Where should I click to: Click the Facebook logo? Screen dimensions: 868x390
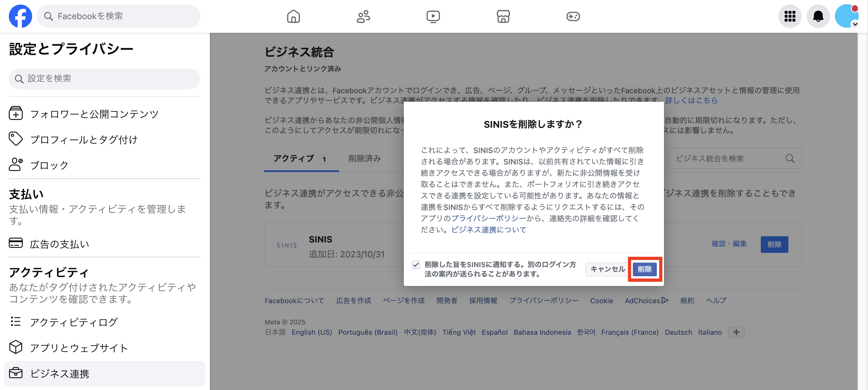tap(20, 16)
